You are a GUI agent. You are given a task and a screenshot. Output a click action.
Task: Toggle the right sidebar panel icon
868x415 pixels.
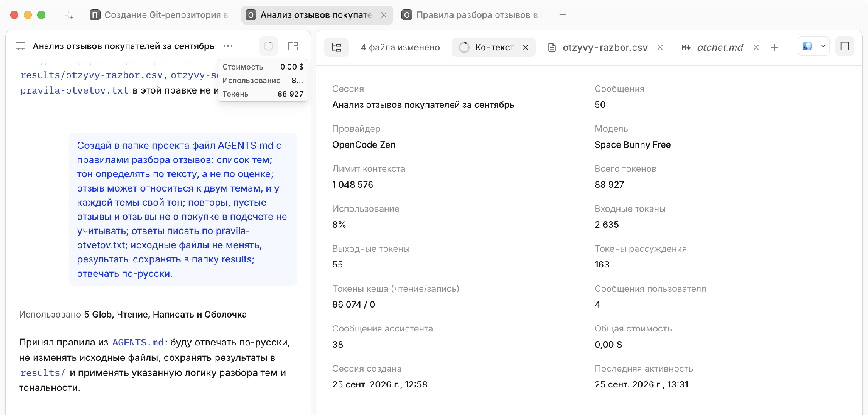click(845, 46)
